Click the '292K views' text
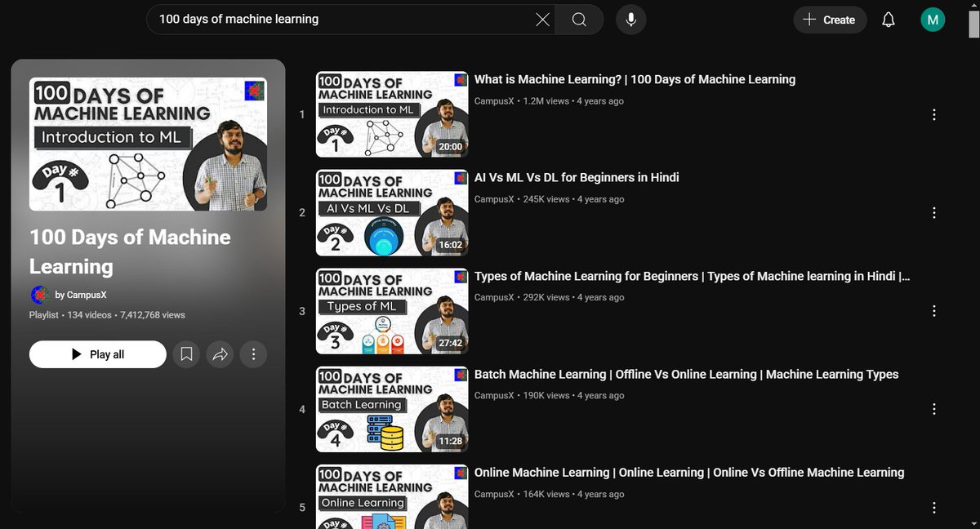 pyautogui.click(x=546, y=297)
